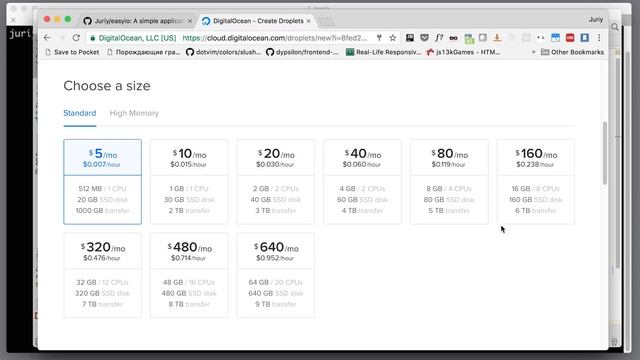The width and height of the screenshot is (640, 360).
Task: Switch to the High Memory tab
Action: click(134, 113)
